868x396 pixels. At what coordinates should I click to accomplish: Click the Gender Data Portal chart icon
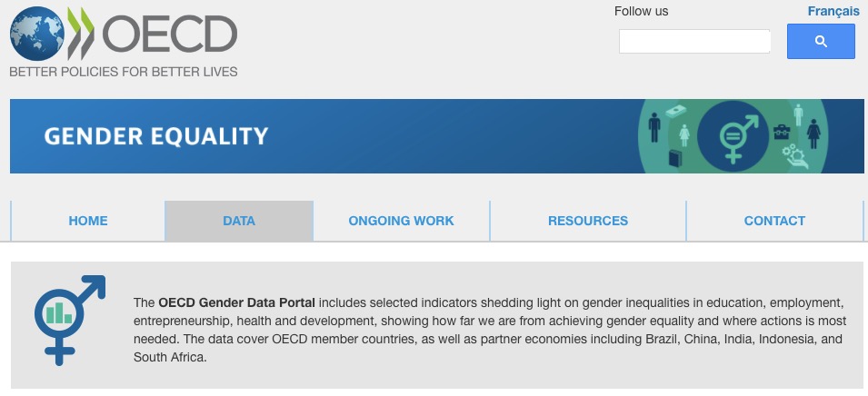click(x=60, y=313)
